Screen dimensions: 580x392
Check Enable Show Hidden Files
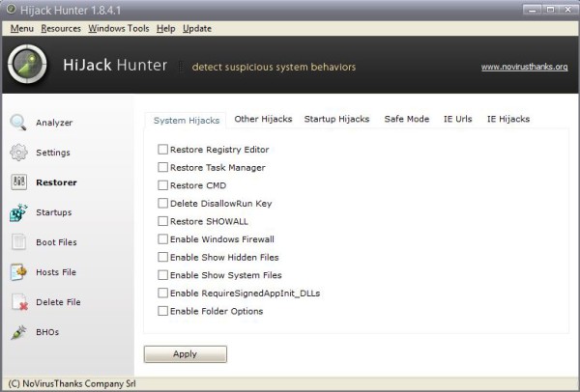pos(162,257)
